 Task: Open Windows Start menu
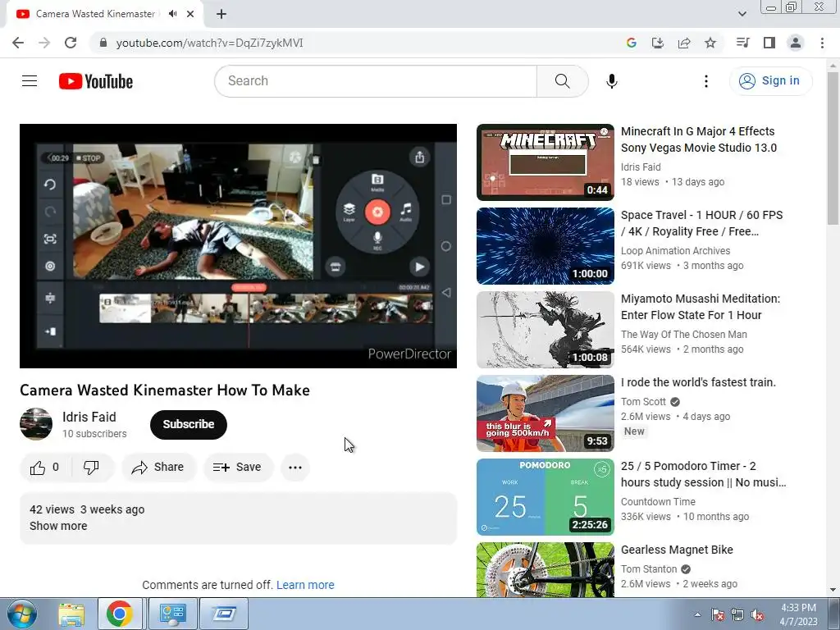[x=22, y=614]
